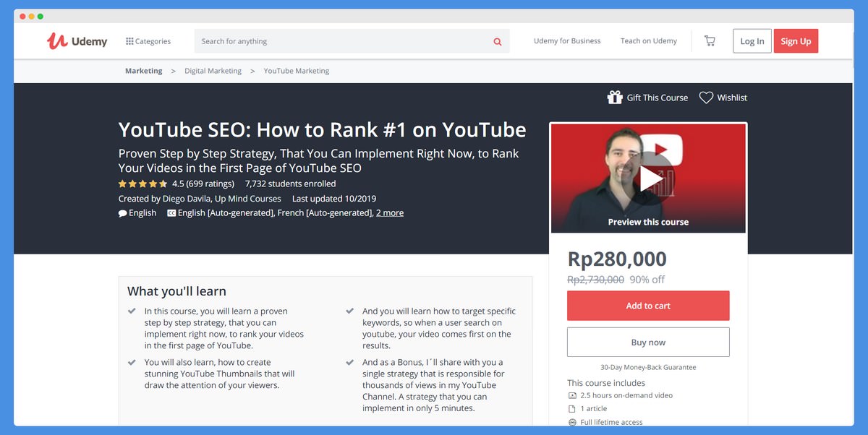This screenshot has width=868, height=435.
Task: Open Udemy for Business link
Action: pos(567,41)
